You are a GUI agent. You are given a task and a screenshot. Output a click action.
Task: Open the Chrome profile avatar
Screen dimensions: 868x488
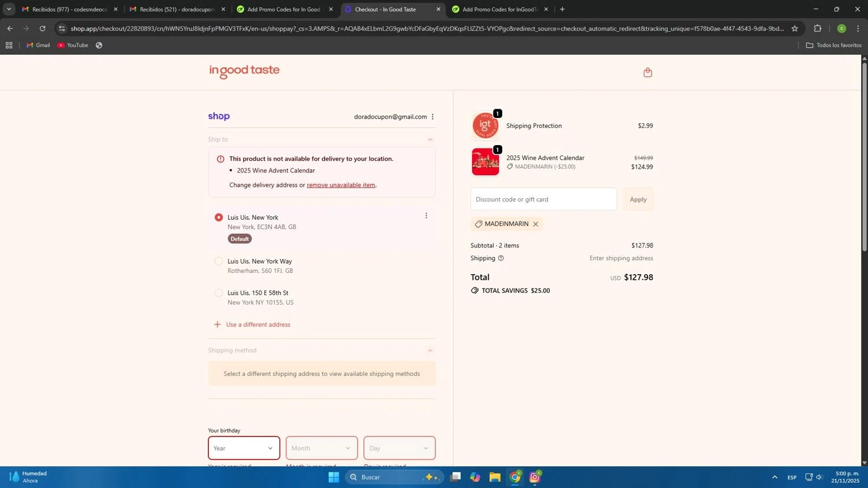pyautogui.click(x=841, y=28)
